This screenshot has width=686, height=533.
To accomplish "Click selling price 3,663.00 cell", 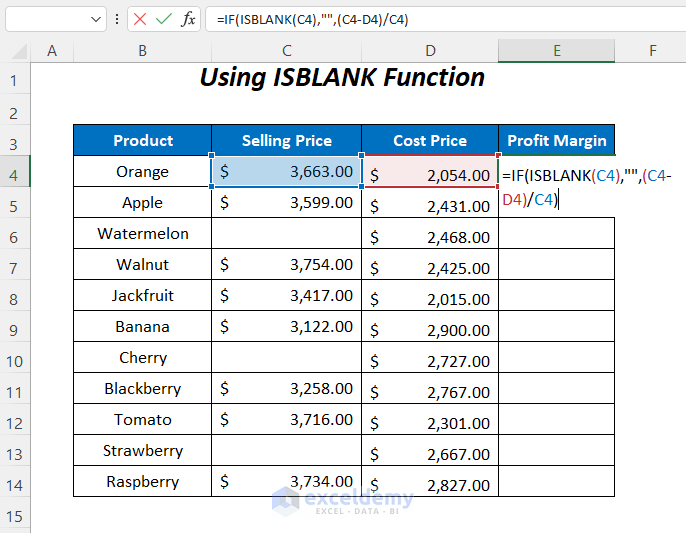I will click(287, 172).
